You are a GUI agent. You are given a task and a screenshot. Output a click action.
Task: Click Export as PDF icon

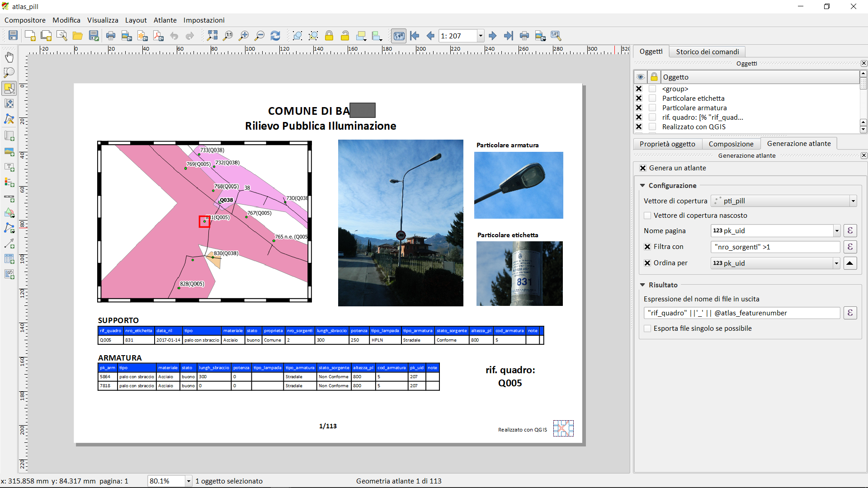click(x=158, y=36)
